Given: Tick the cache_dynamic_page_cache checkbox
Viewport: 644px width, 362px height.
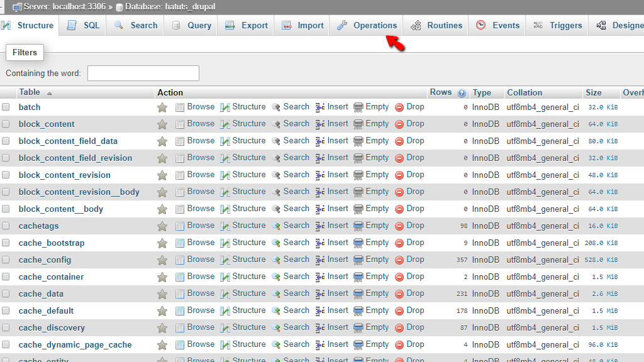Looking at the screenshot, I should tap(6, 345).
